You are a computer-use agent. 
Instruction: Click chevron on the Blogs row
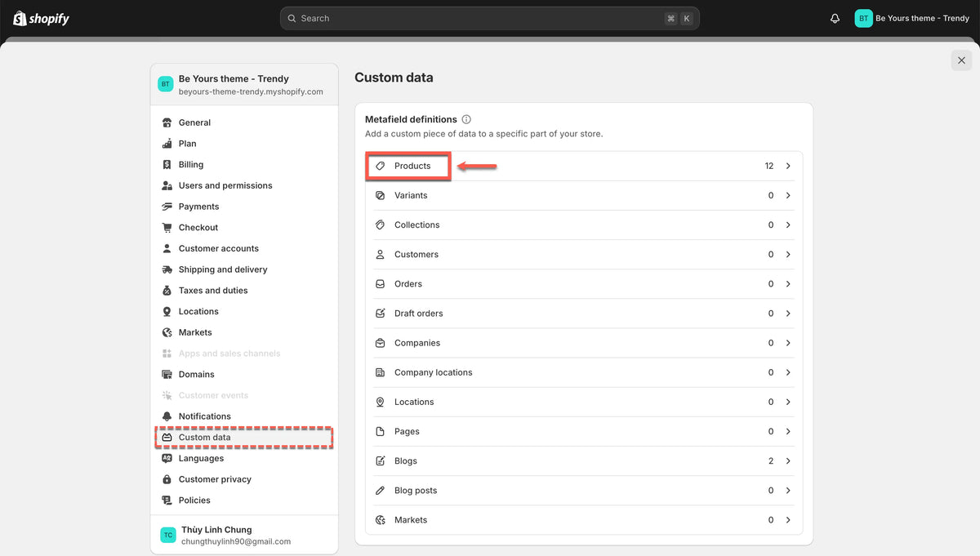(788, 461)
